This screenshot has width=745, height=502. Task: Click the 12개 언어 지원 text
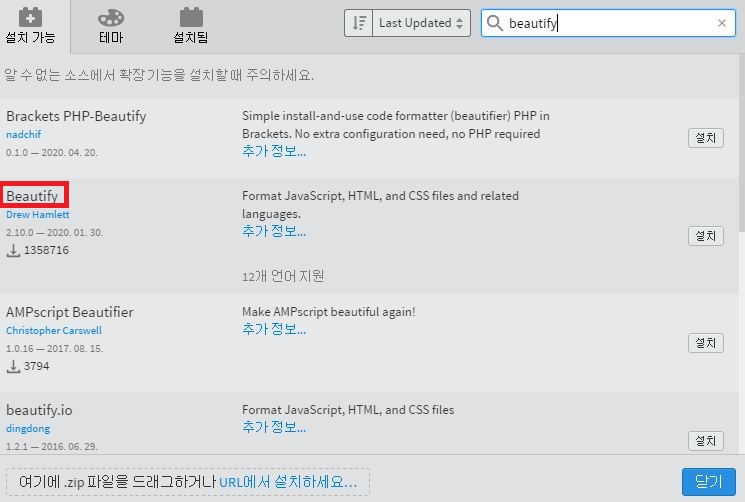[x=283, y=276]
